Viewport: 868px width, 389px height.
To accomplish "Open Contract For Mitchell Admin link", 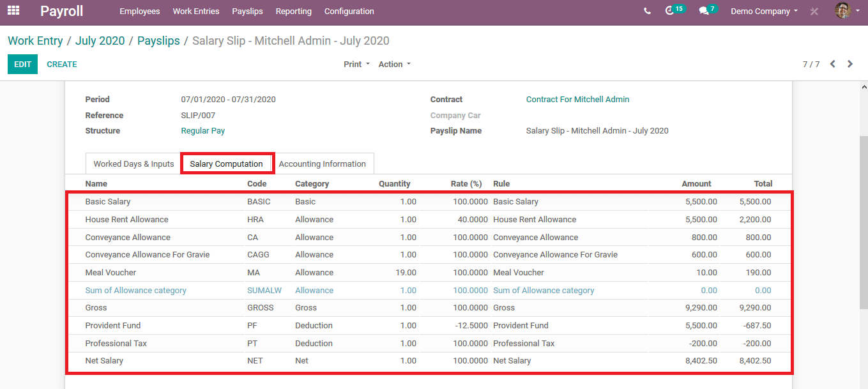I will [578, 100].
